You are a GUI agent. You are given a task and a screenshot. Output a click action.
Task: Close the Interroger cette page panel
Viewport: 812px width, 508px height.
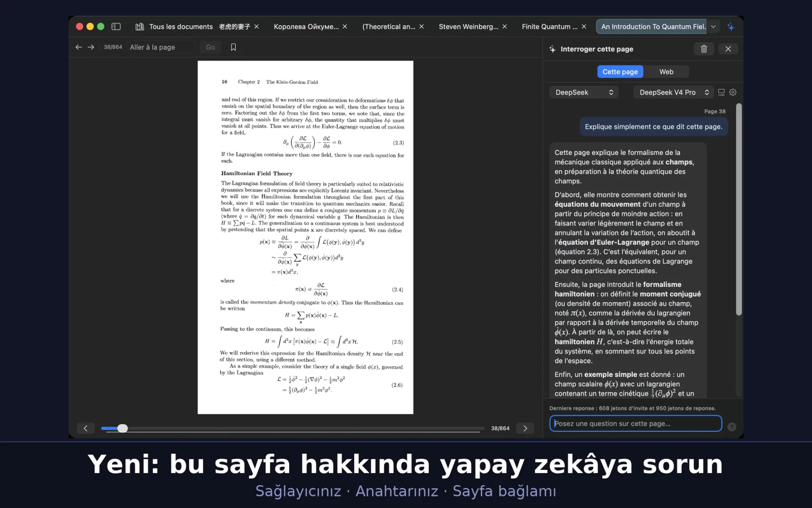point(728,49)
